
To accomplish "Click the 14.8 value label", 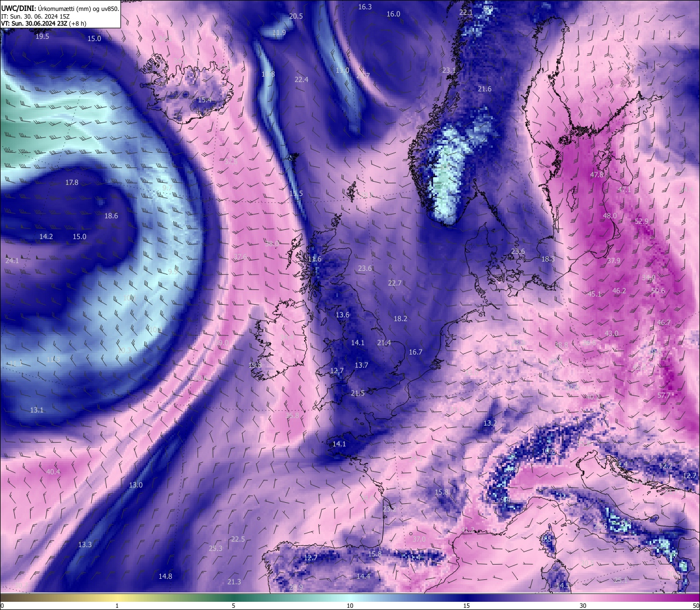I will [165, 576].
